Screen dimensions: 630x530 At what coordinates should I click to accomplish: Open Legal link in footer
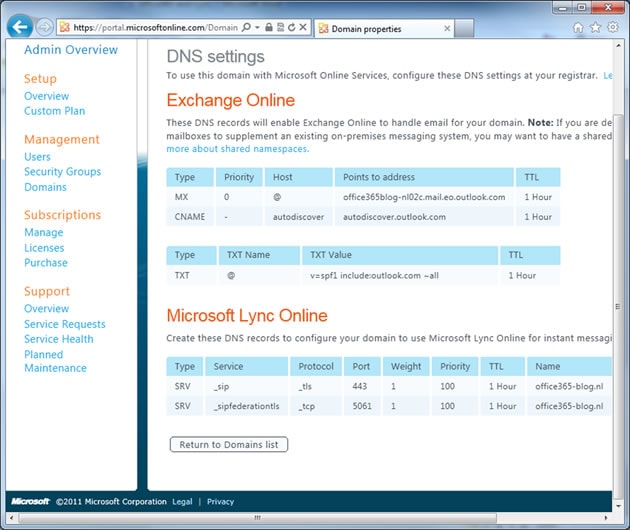pyautogui.click(x=182, y=501)
